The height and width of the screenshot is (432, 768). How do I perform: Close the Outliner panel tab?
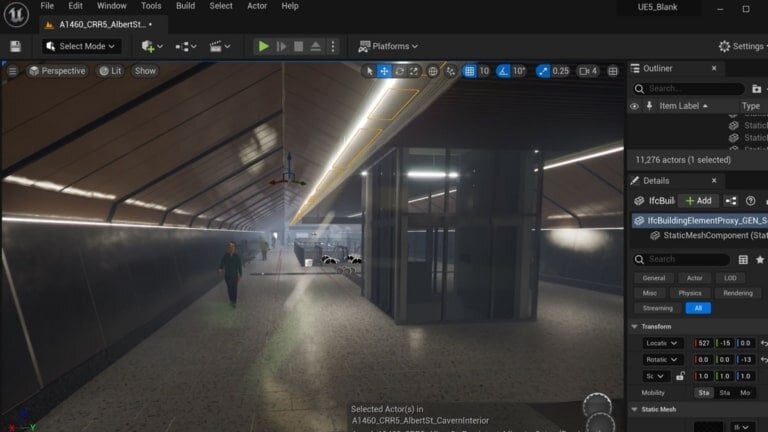[714, 69]
